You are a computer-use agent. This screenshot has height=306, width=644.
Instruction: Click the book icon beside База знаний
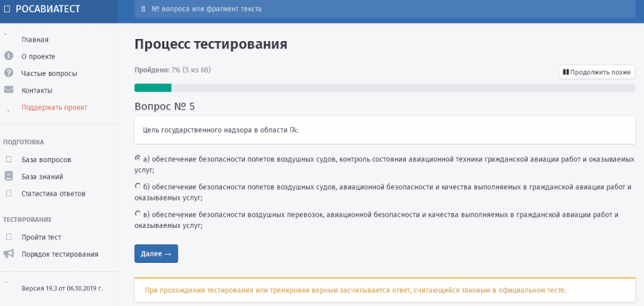(9, 177)
